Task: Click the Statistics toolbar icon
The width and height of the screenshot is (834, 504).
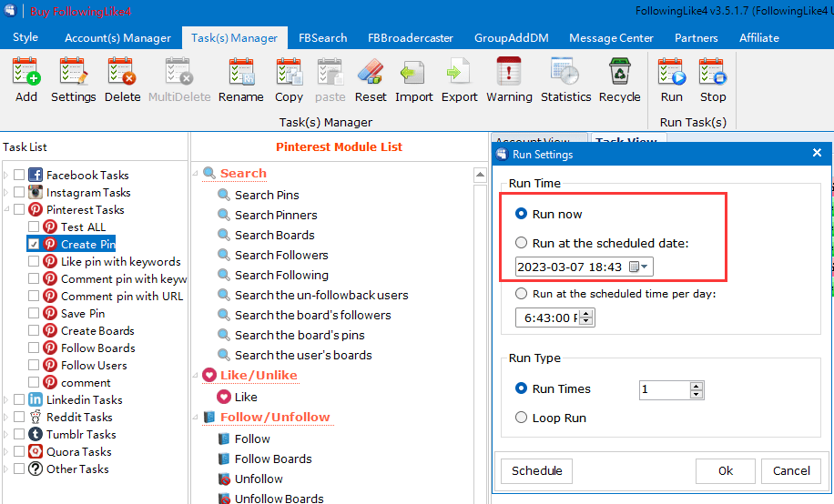Action: pos(565,79)
